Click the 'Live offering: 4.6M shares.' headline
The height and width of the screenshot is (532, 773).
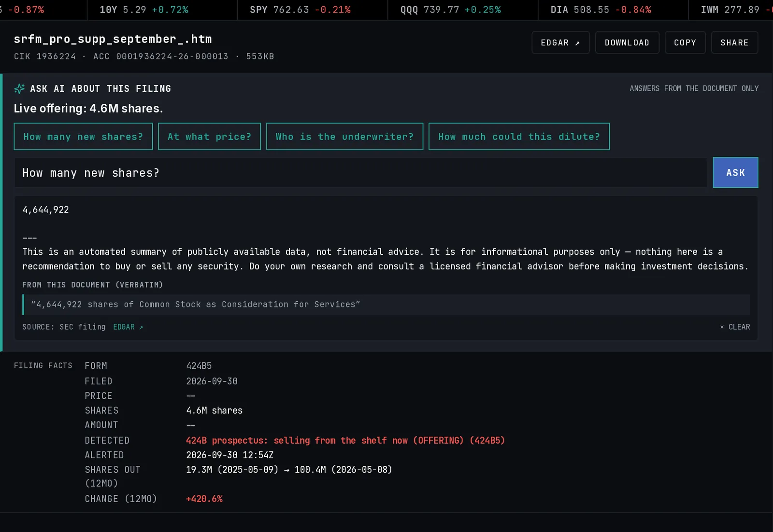(x=88, y=109)
